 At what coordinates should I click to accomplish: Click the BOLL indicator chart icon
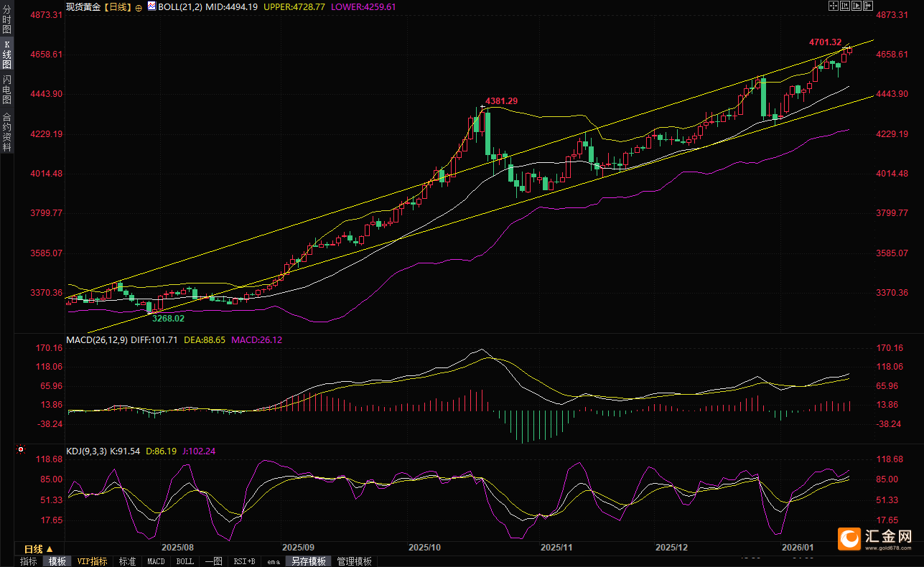pyautogui.click(x=151, y=6)
